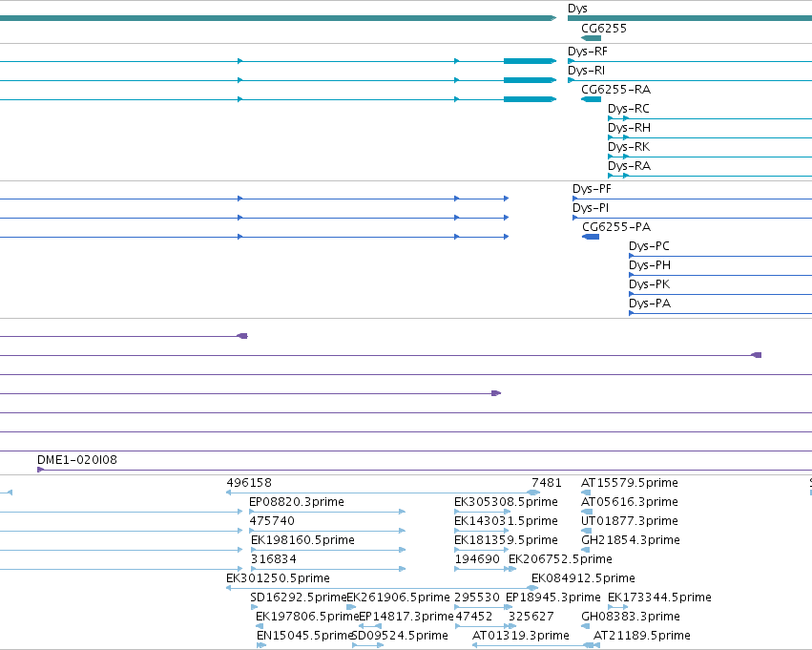
Task: Select the EK305308.5prime EST label
Action: (506, 502)
